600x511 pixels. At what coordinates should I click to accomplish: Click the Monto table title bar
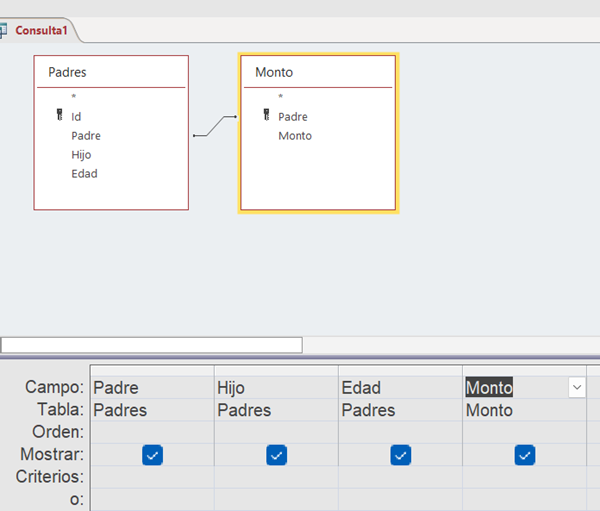(318, 72)
